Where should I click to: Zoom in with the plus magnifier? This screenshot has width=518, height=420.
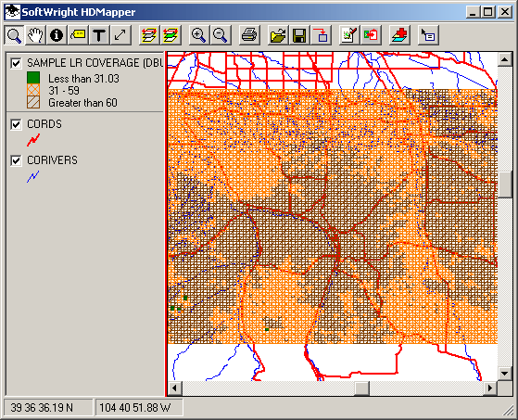198,35
